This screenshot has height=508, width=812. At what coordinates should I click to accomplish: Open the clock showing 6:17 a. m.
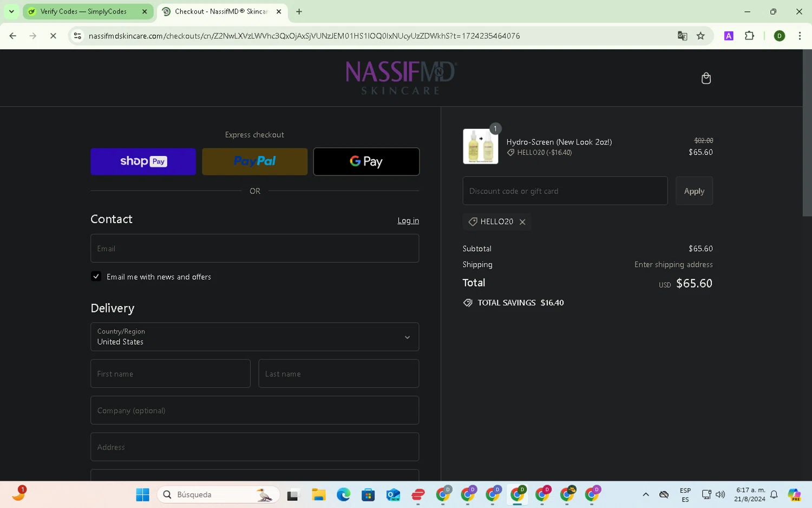[750, 494]
